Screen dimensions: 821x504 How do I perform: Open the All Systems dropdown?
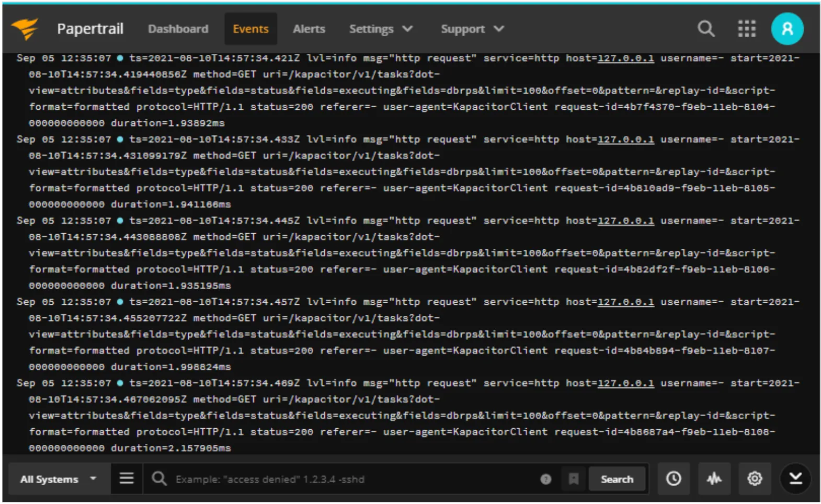click(59, 479)
